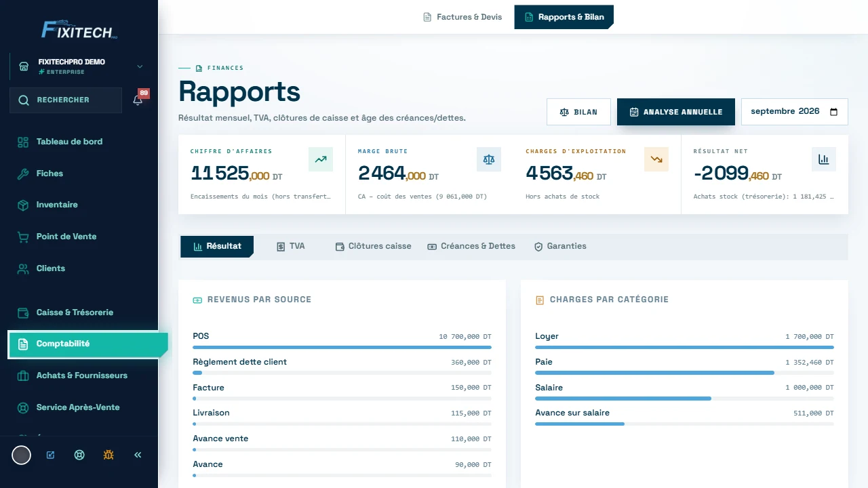
Task: Switch to the Garanties tab
Action: click(x=560, y=247)
